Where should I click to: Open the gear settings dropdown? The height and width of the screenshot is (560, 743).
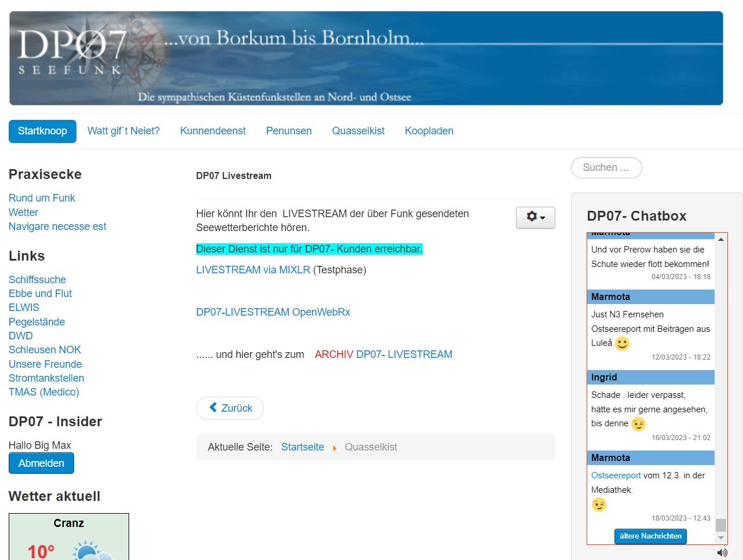click(x=535, y=217)
